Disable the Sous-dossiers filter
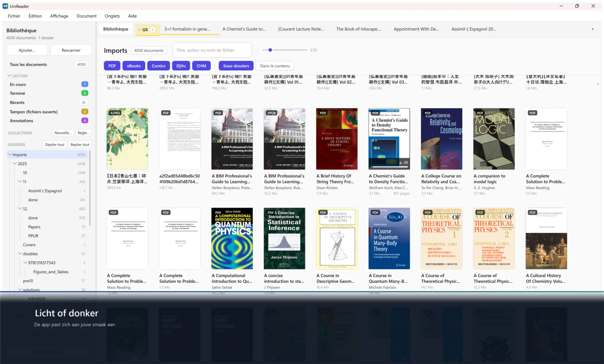 [x=236, y=66]
